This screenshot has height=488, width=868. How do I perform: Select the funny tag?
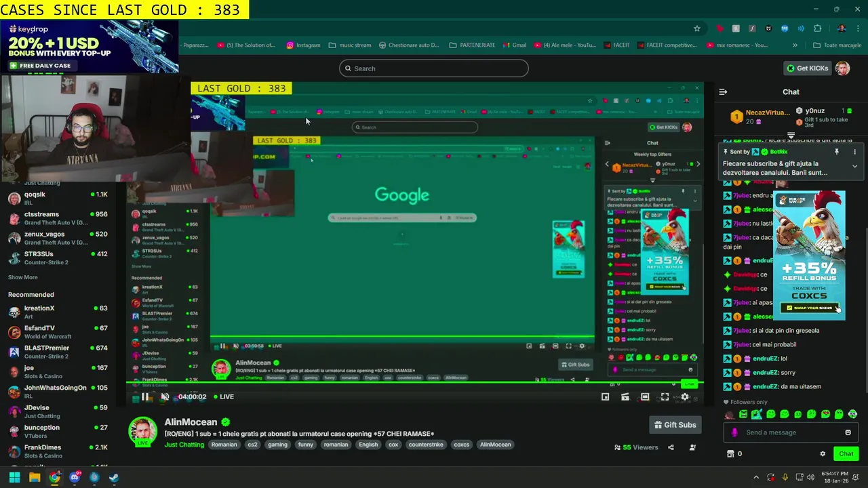(x=305, y=445)
